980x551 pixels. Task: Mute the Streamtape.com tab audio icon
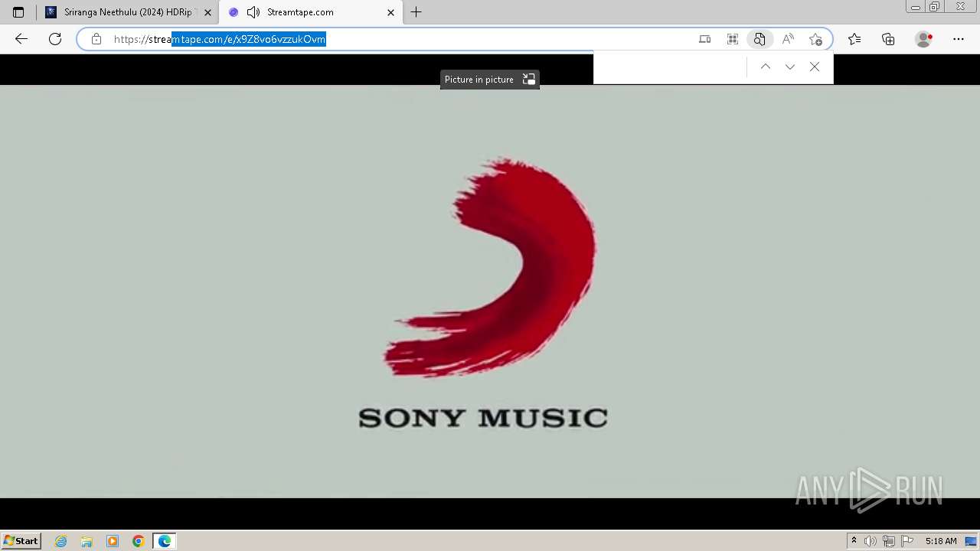[253, 12]
